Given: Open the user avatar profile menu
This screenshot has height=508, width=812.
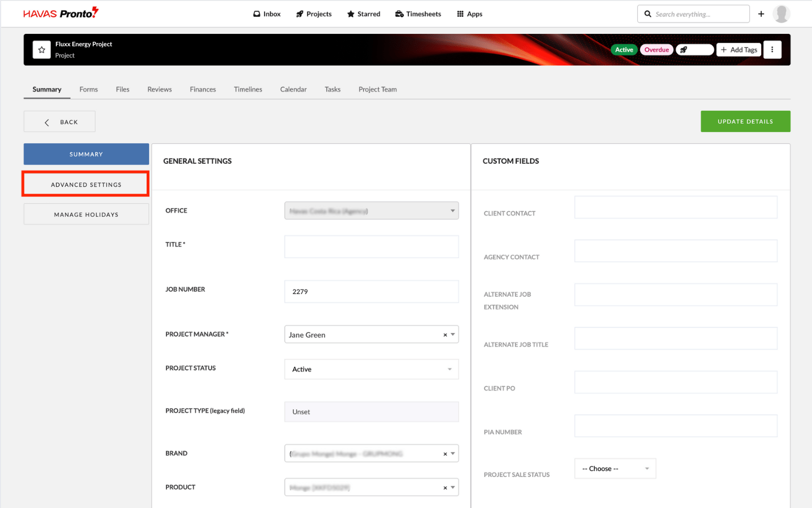Looking at the screenshot, I should (x=782, y=14).
